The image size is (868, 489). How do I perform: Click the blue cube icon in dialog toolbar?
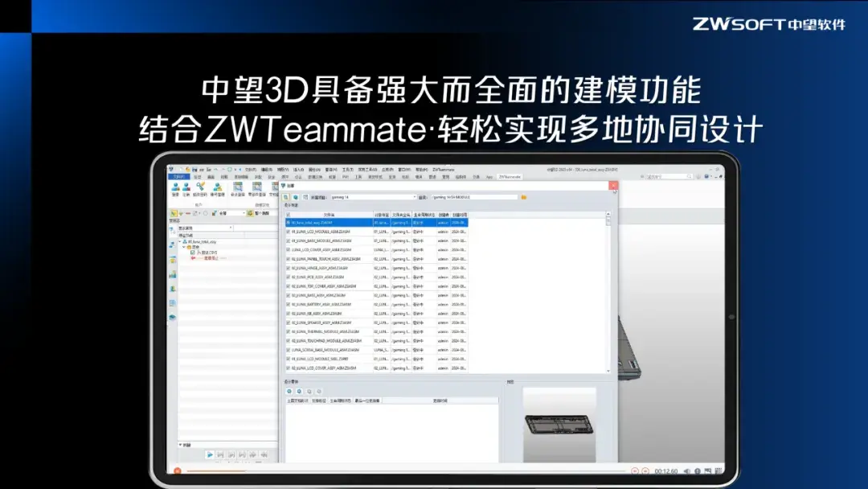pos(296,197)
